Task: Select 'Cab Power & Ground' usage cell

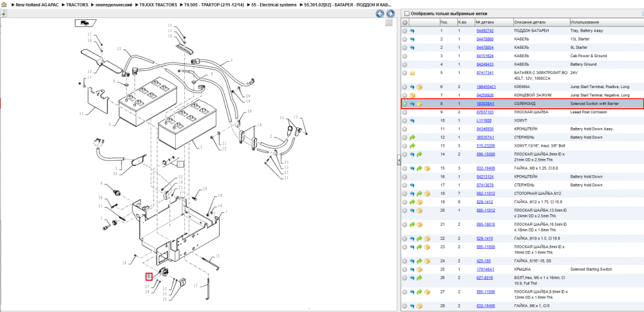Action: coord(588,56)
